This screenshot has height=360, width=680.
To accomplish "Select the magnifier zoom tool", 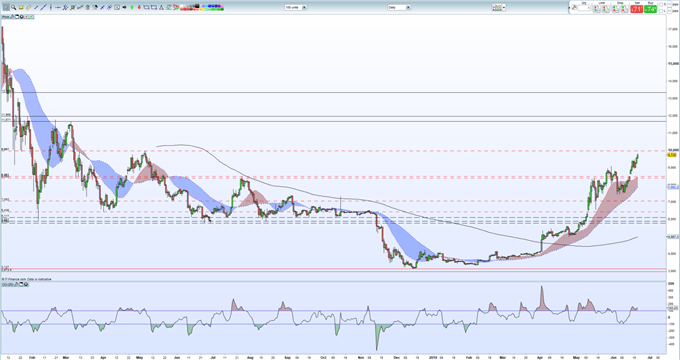I will tap(13, 7).
